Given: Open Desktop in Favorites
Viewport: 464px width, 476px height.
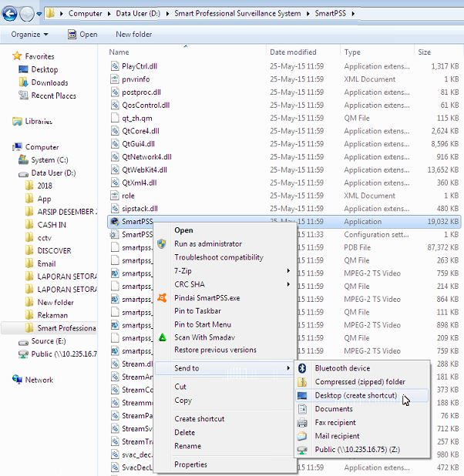Looking at the screenshot, I should [45, 69].
